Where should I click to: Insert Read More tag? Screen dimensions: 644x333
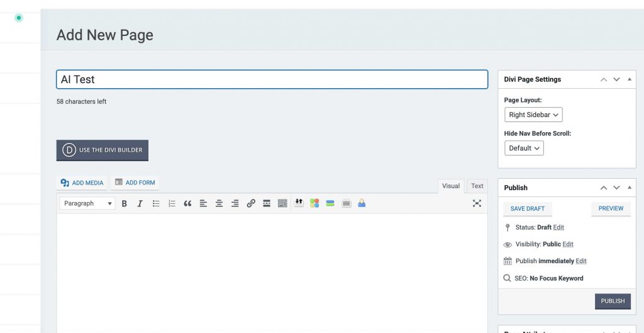[267, 203]
